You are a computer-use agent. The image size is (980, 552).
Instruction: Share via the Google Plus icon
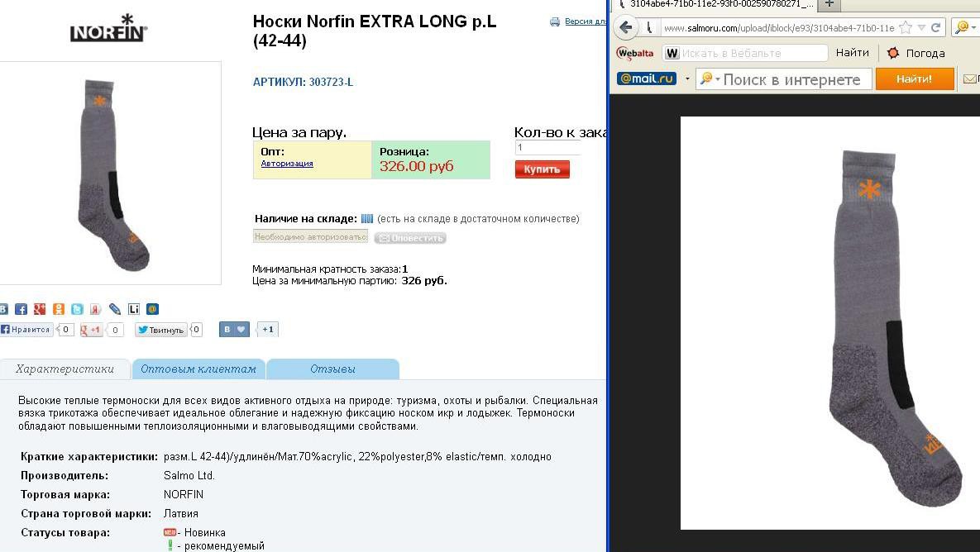40,309
